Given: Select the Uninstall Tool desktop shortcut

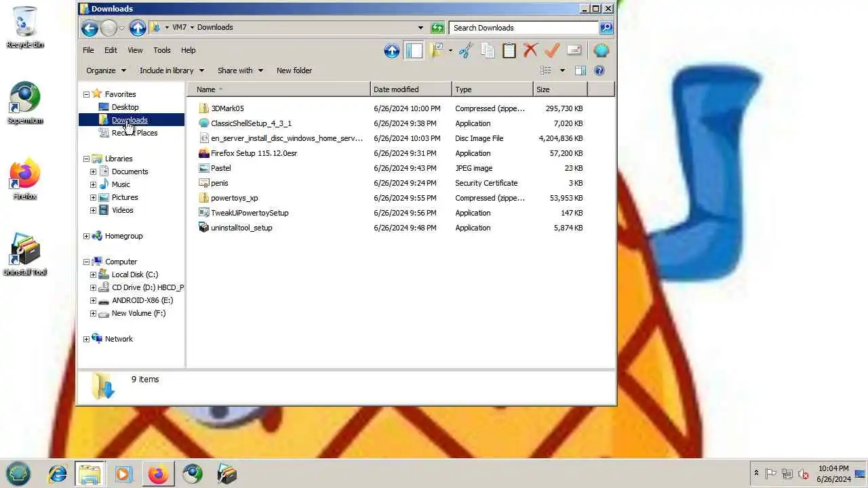Looking at the screenshot, I should (x=25, y=255).
